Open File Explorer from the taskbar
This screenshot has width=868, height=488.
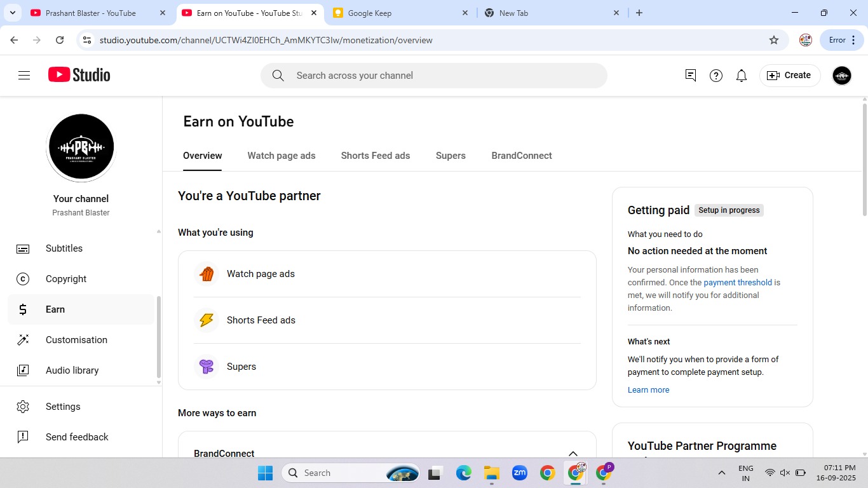point(491,473)
